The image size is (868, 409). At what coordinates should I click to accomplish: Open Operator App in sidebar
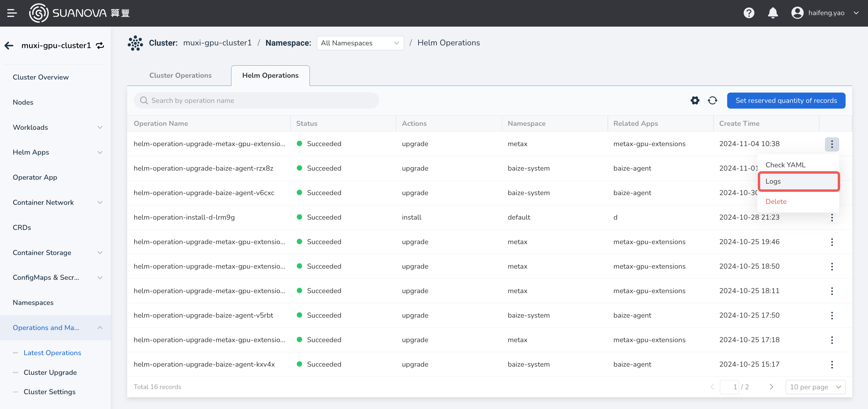(x=35, y=177)
